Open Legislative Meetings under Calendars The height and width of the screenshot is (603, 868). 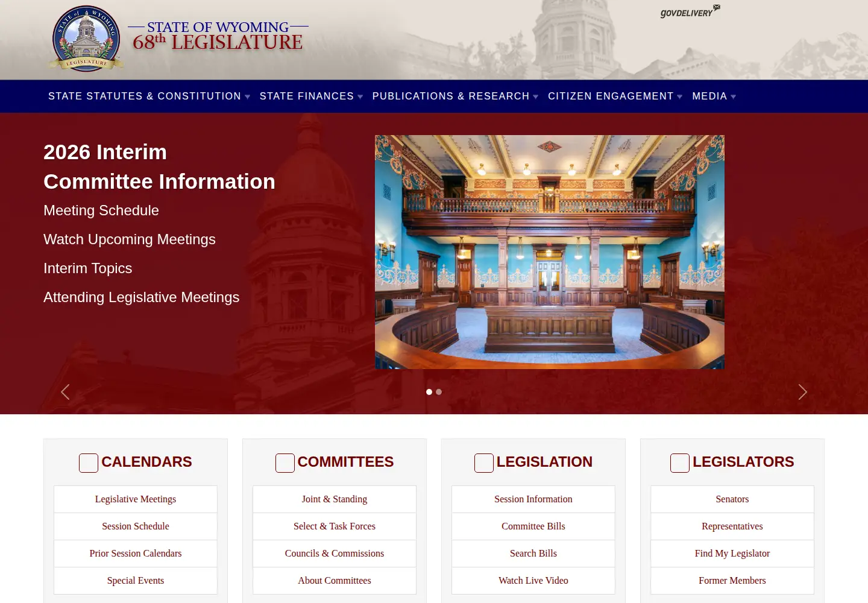point(136,499)
